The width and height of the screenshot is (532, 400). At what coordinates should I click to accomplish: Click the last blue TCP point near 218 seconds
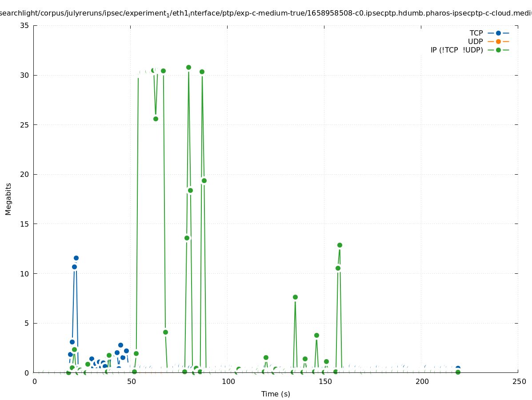[x=458, y=368]
